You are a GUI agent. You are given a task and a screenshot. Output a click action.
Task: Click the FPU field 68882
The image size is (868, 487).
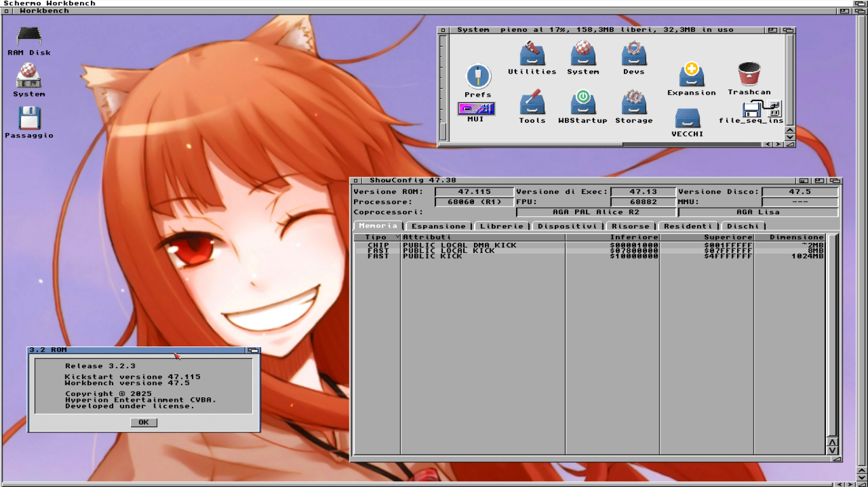[x=642, y=202]
